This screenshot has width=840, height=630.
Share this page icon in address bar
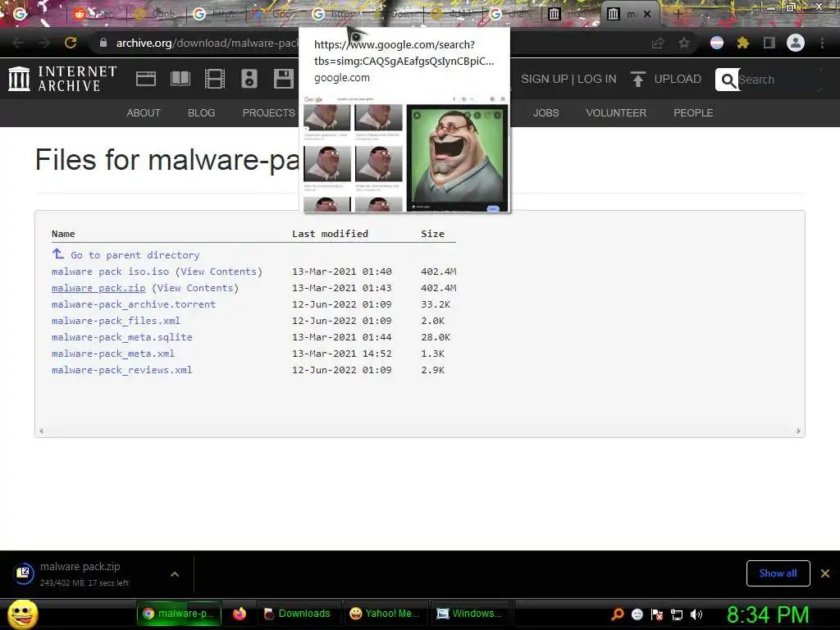[x=658, y=43]
